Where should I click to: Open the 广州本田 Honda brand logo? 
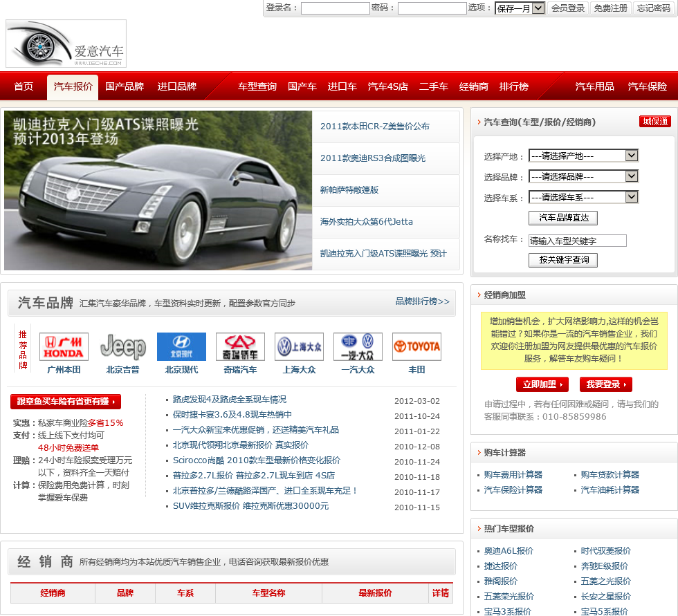pos(64,346)
